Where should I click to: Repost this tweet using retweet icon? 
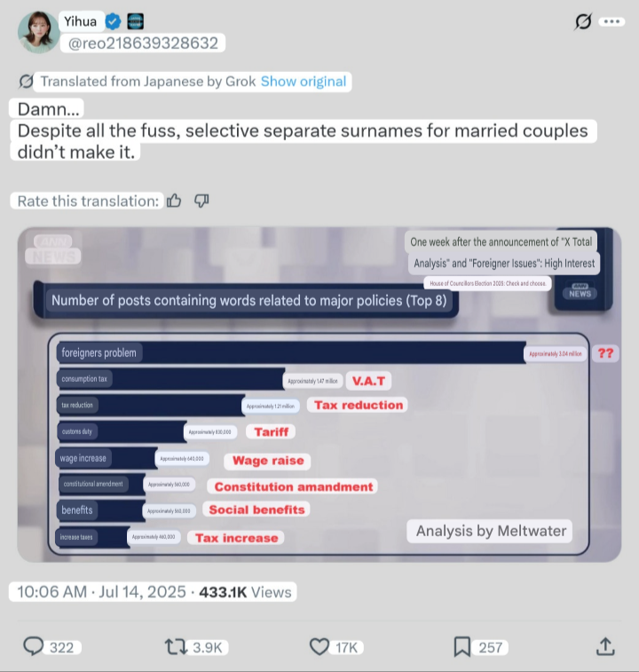coord(176,647)
